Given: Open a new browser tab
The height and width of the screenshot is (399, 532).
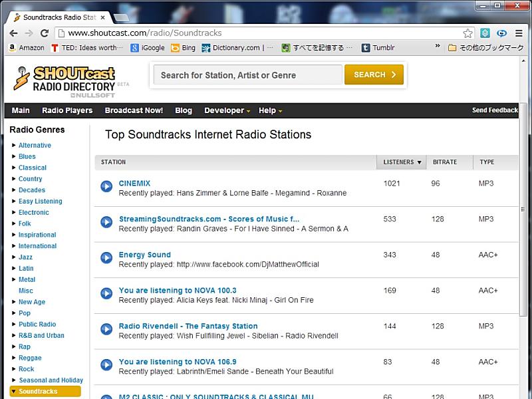Looking at the screenshot, I should (x=121, y=18).
